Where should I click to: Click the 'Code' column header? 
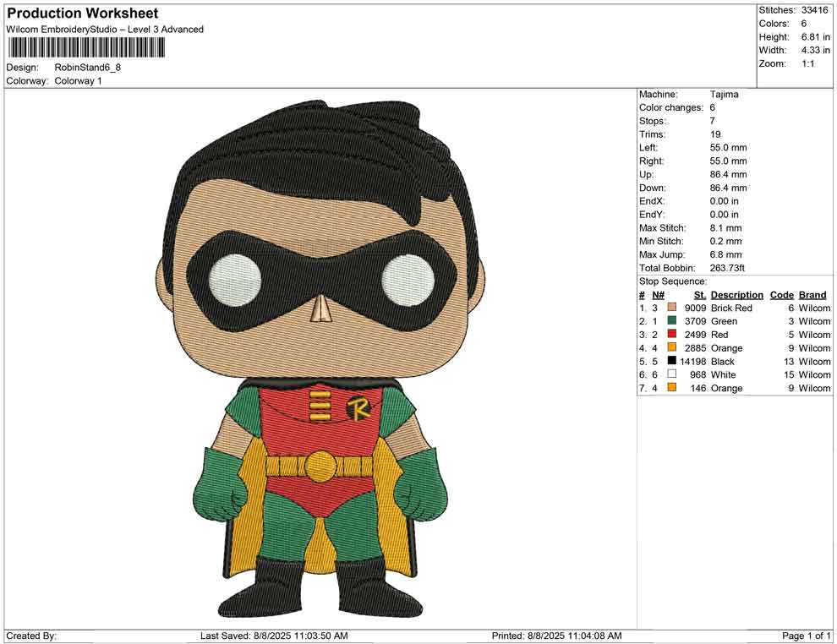pyautogui.click(x=781, y=294)
